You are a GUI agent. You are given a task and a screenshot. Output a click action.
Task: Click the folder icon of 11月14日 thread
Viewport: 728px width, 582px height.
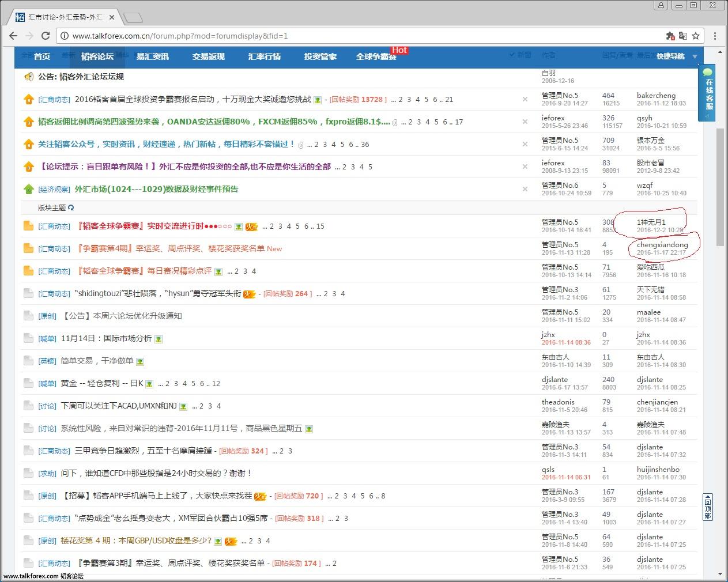point(28,338)
